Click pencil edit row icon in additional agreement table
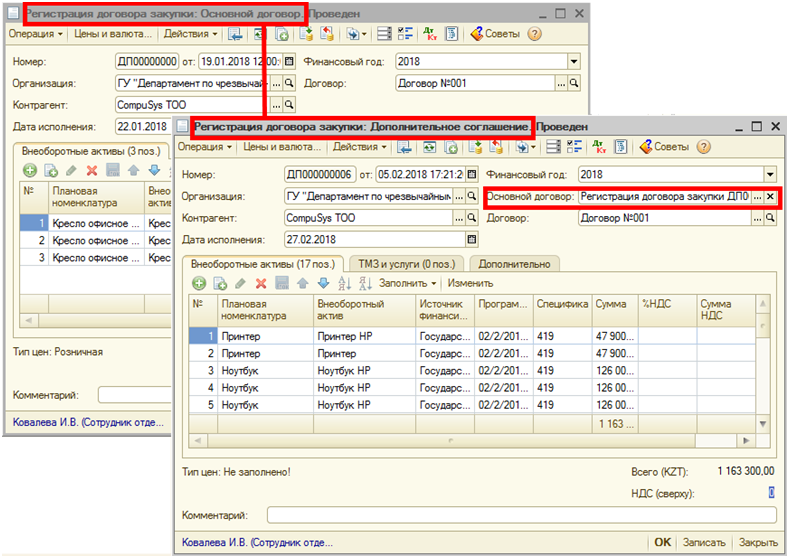Viewport: 789px width, 558px height. (240, 284)
